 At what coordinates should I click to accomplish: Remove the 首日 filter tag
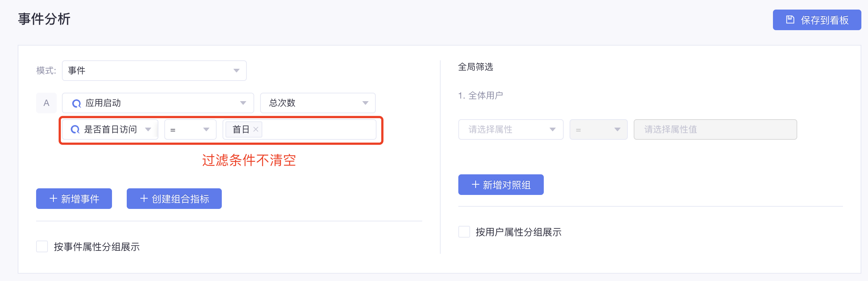[256, 129]
